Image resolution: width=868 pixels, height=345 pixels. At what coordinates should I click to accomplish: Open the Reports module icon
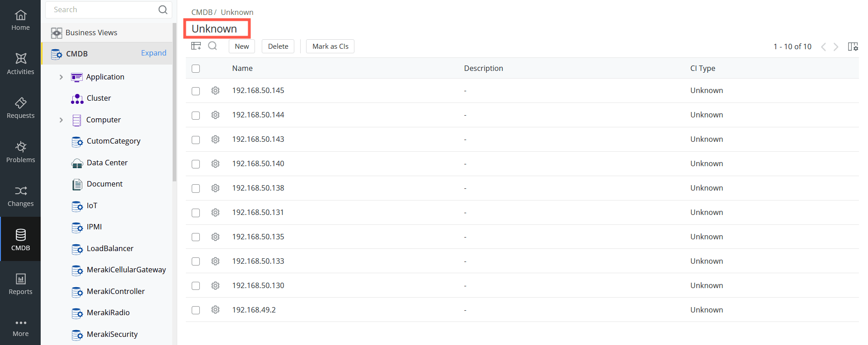coord(20,284)
